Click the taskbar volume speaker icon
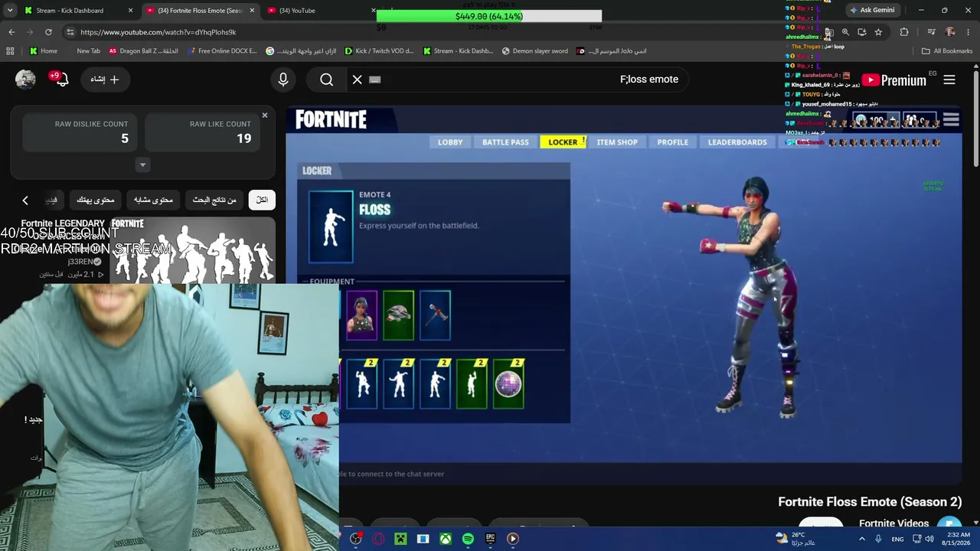 pyautogui.click(x=929, y=539)
